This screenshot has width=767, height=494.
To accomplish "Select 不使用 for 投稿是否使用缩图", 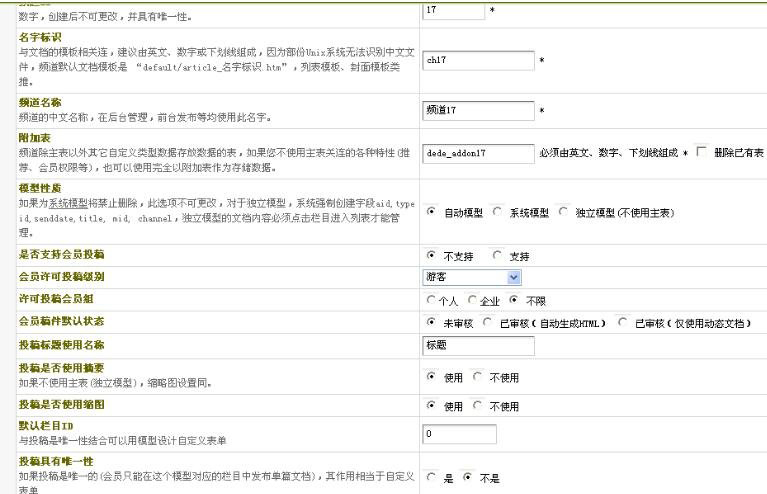I will coord(478,406).
